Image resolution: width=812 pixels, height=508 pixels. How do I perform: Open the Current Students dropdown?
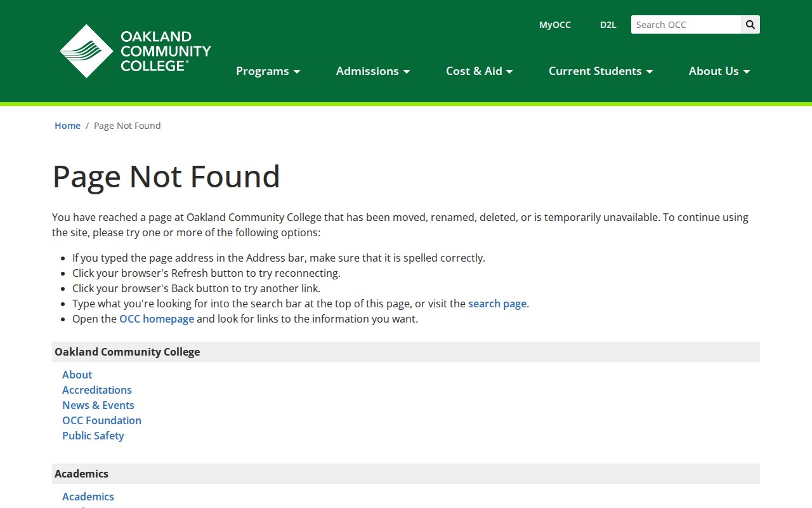[x=600, y=71]
